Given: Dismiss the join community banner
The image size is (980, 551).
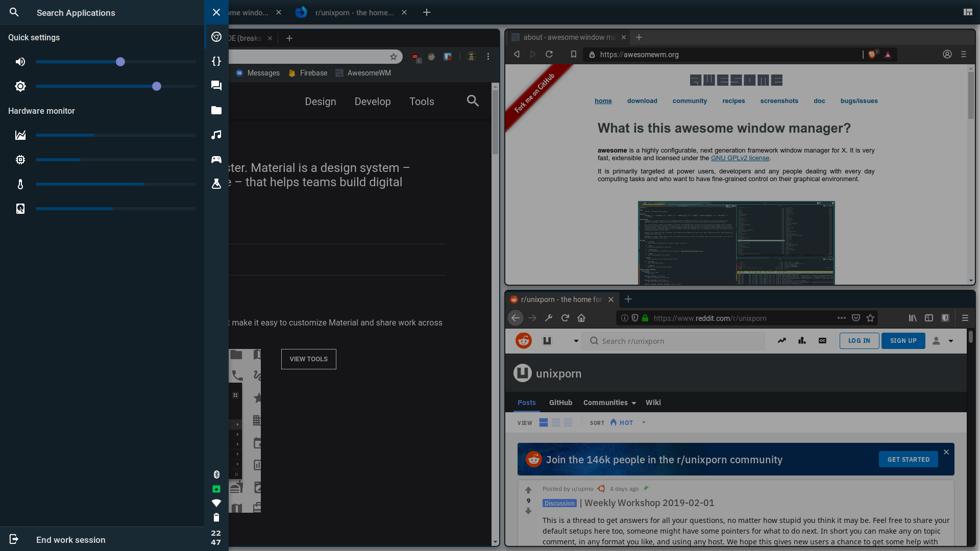Looking at the screenshot, I should coord(946,452).
